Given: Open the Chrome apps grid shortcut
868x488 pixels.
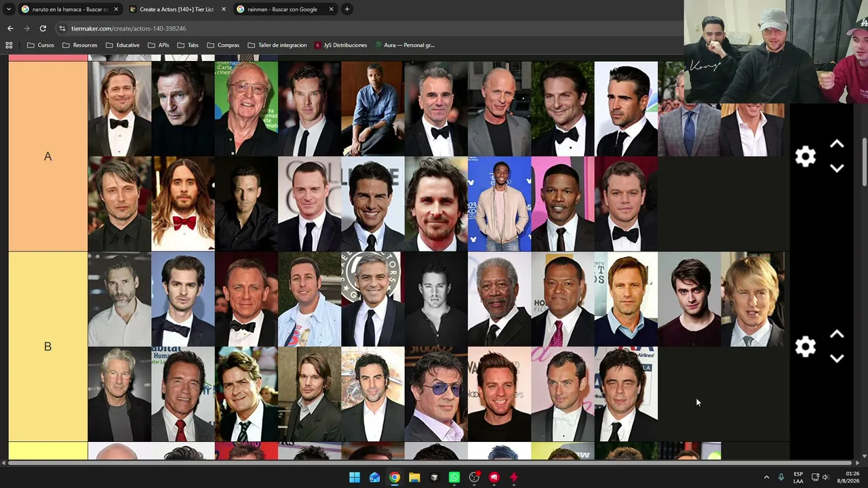Looking at the screenshot, I should click(x=9, y=45).
